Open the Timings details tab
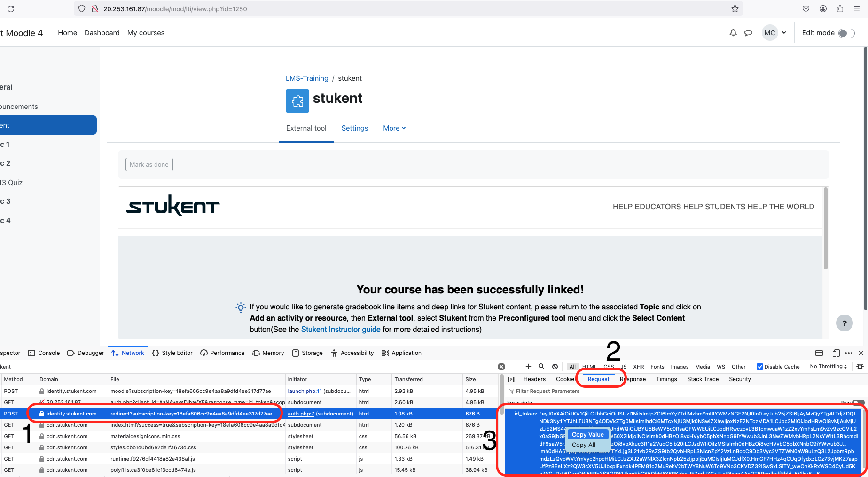 click(667, 379)
